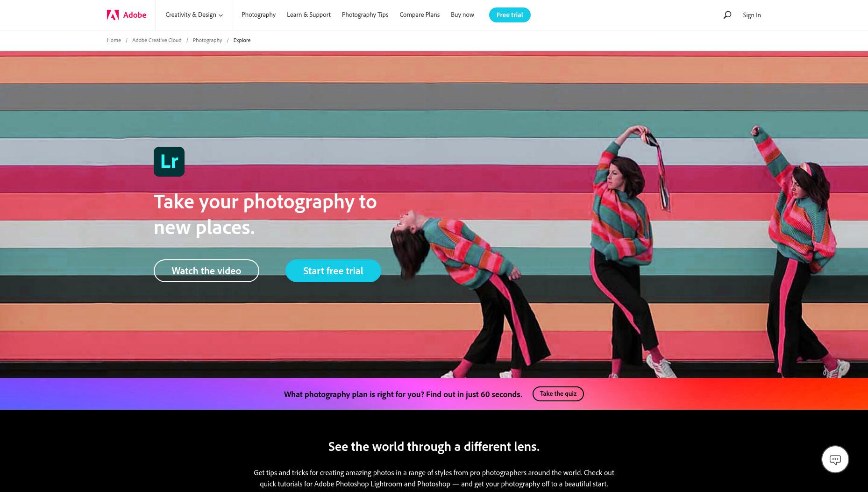Click the Lightroom Lr app icon

click(x=169, y=162)
